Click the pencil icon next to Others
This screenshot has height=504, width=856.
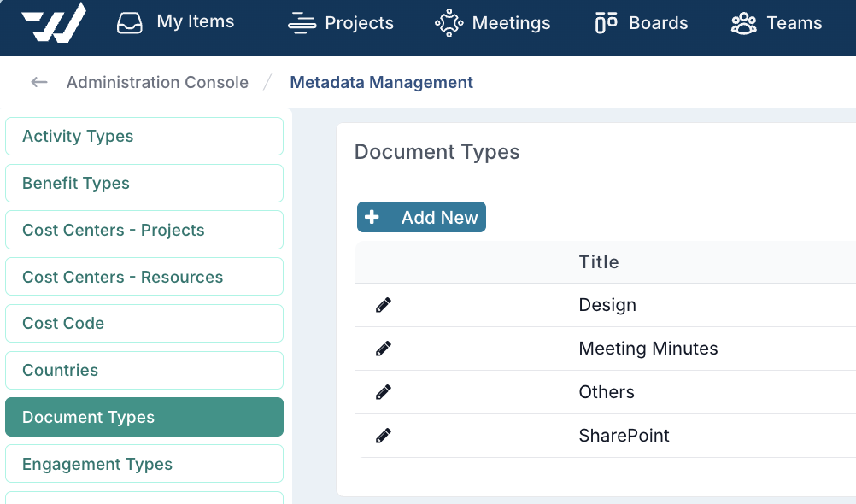click(384, 392)
